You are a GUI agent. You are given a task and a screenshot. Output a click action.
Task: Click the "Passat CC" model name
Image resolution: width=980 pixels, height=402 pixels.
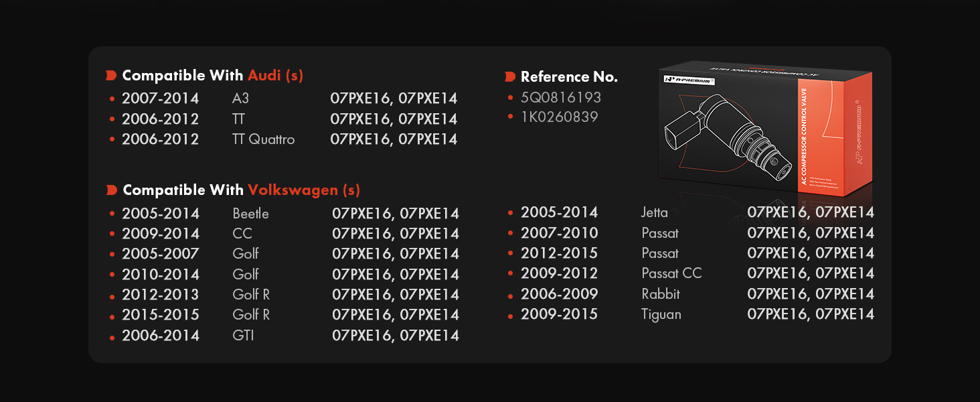(671, 273)
